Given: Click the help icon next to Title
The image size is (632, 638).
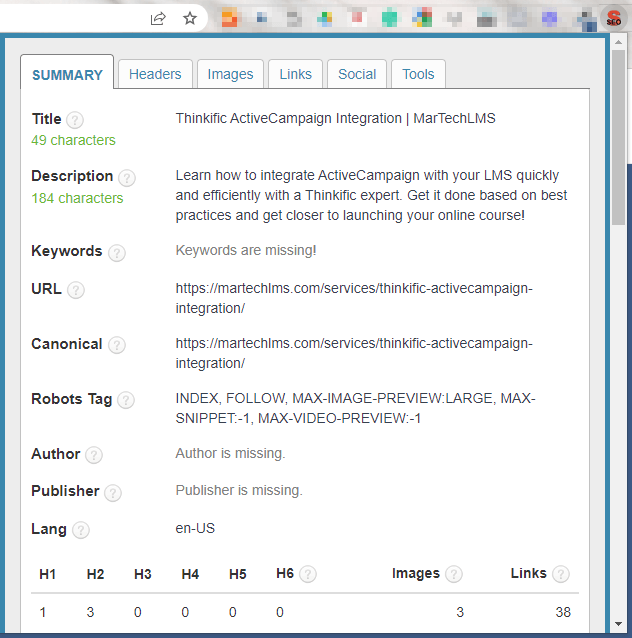Looking at the screenshot, I should point(75,120).
